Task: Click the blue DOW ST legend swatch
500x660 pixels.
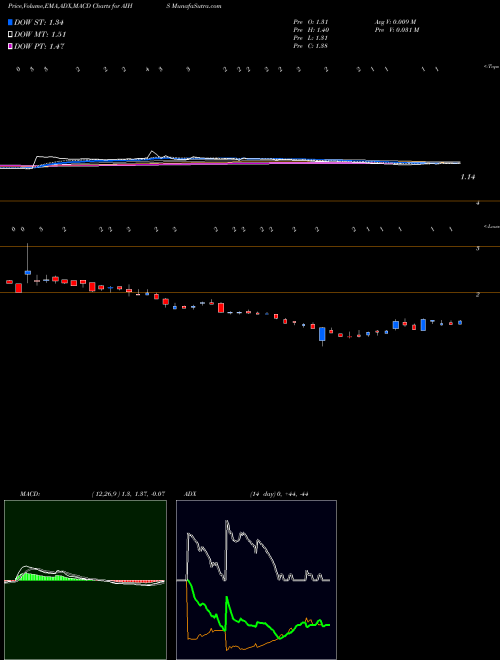Action: click(x=10, y=22)
